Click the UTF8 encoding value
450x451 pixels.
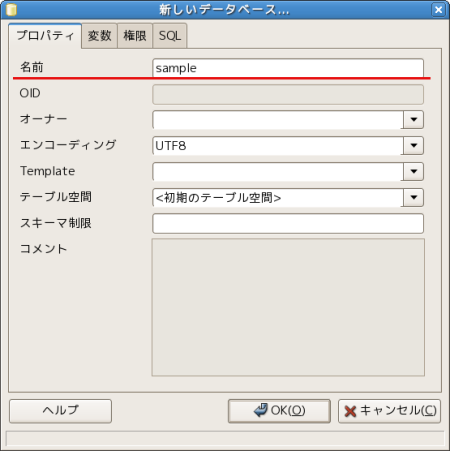(x=171, y=146)
